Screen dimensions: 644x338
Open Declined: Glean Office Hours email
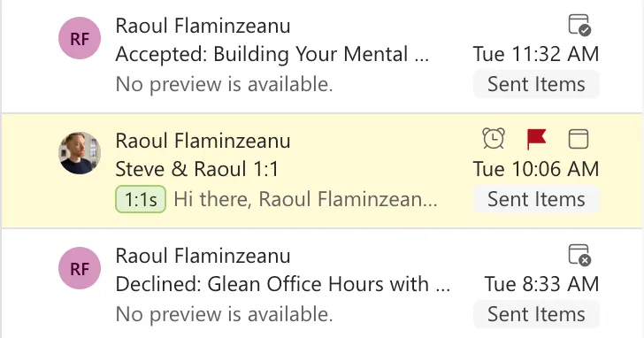point(322,284)
